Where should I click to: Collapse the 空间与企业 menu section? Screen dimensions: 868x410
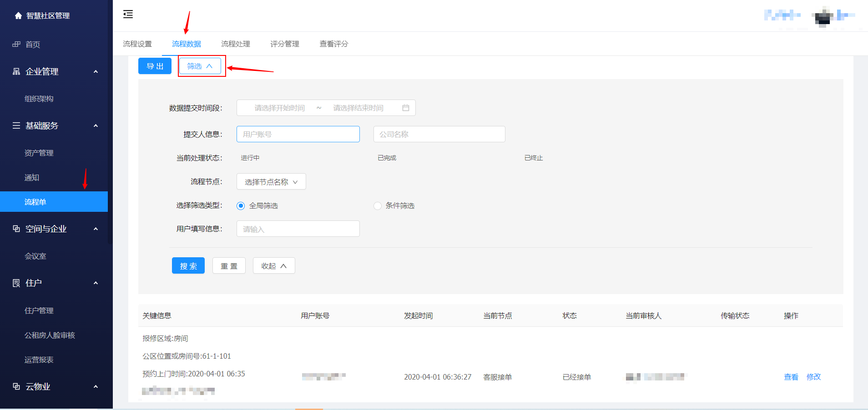click(x=96, y=229)
